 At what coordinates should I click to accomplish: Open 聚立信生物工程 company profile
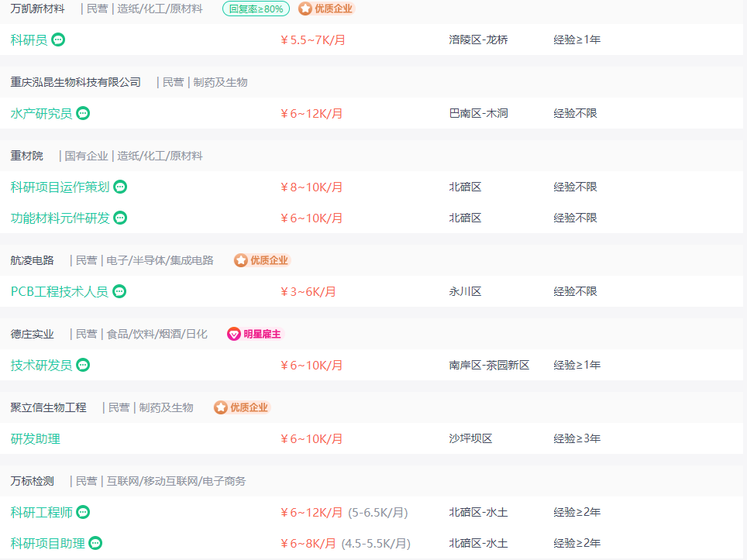[x=49, y=407]
